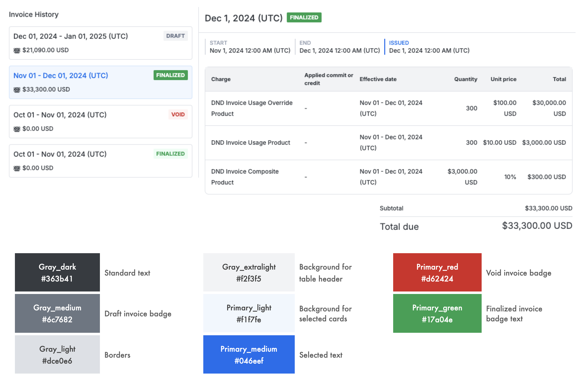Click money icon on the last finalized invoice card
Screen dimensions: 588x385
click(17, 168)
